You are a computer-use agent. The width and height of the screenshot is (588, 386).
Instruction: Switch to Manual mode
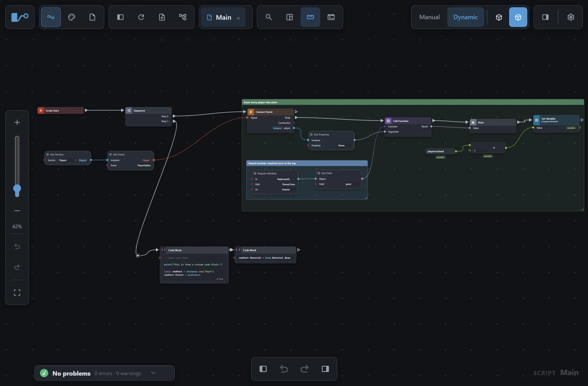click(429, 17)
